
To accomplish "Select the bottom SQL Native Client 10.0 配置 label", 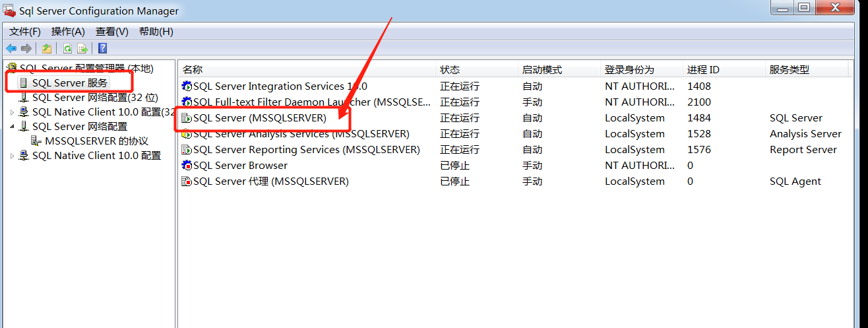I will [96, 156].
